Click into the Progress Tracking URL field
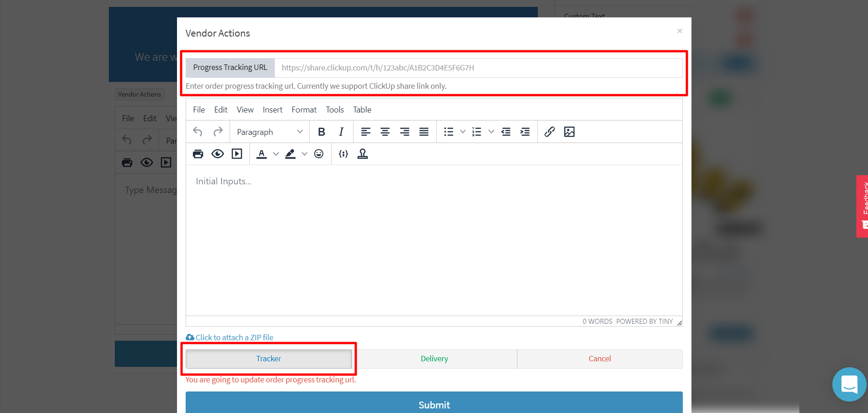 (x=478, y=68)
